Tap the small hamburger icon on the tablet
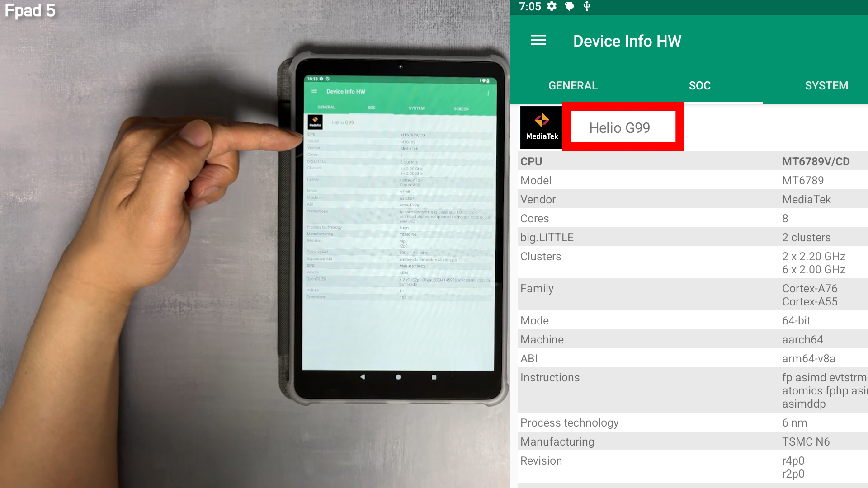 tap(314, 91)
